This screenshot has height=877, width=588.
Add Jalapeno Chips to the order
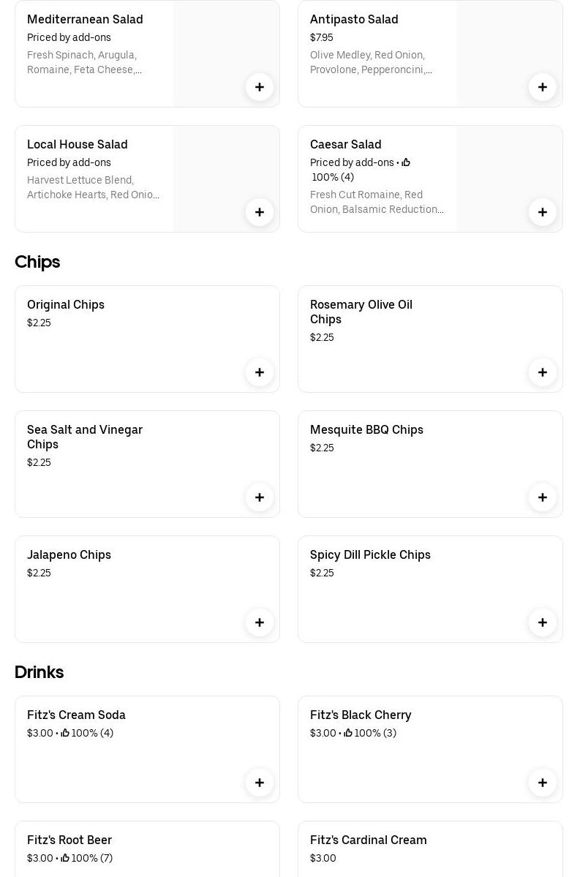260,622
